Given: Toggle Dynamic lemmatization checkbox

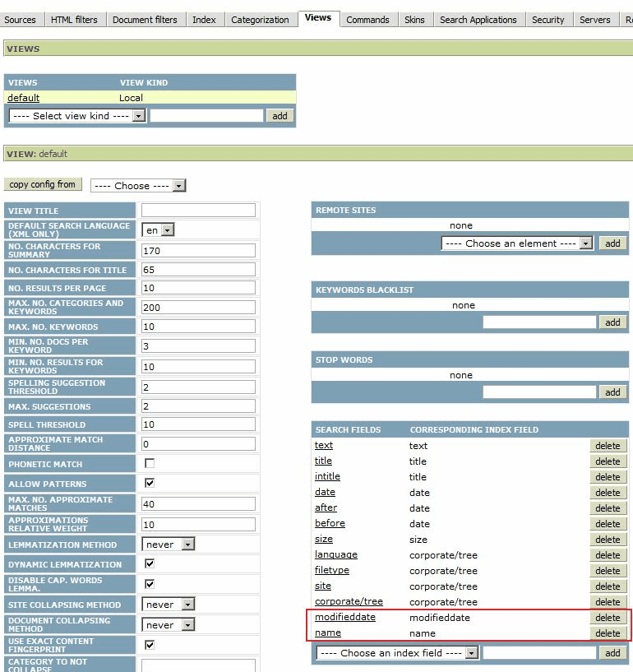Looking at the screenshot, I should click(x=150, y=563).
